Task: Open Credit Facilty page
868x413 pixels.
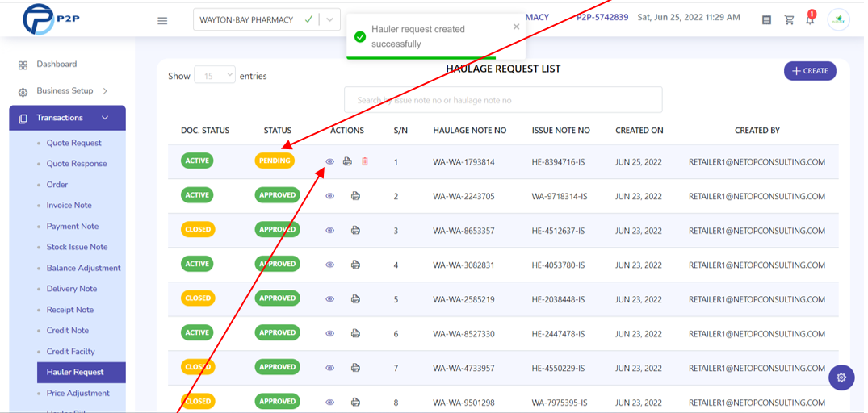Action: [x=70, y=351]
